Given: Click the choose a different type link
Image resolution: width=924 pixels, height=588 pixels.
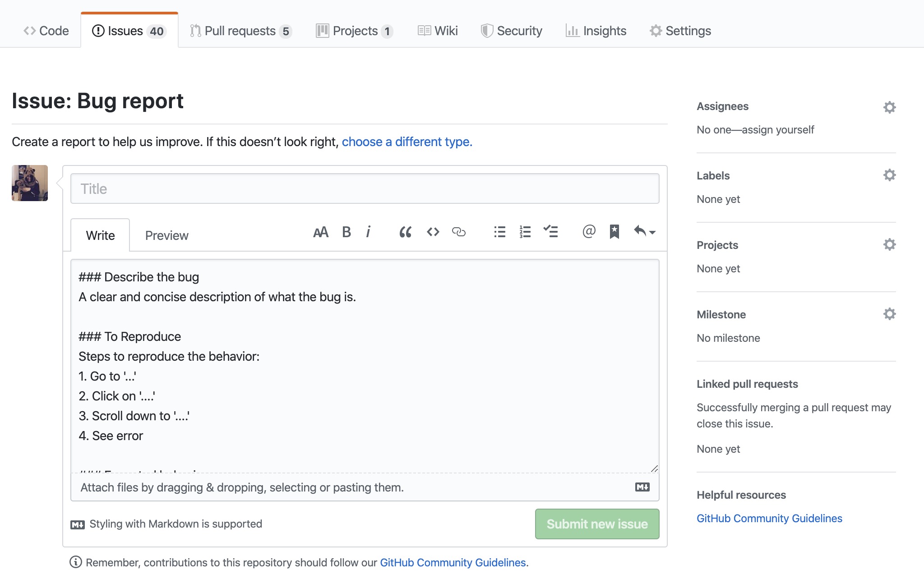Looking at the screenshot, I should point(407,141).
